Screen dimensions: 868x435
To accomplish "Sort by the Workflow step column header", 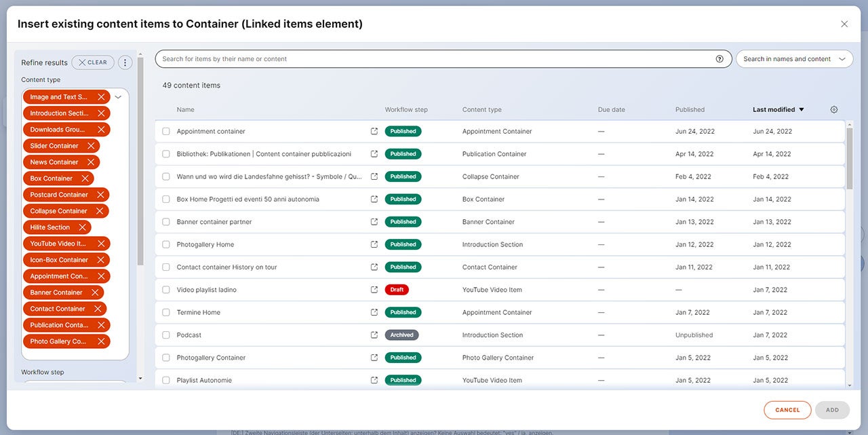I will pyautogui.click(x=406, y=110).
